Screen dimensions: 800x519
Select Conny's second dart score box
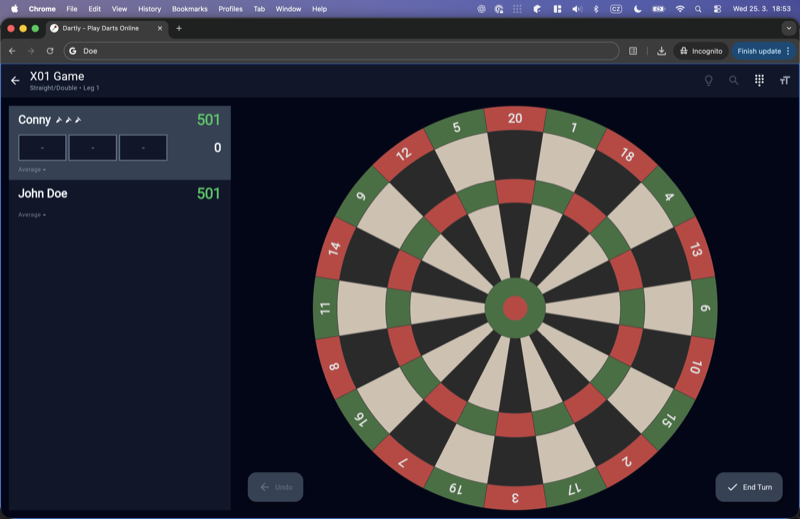click(92, 147)
